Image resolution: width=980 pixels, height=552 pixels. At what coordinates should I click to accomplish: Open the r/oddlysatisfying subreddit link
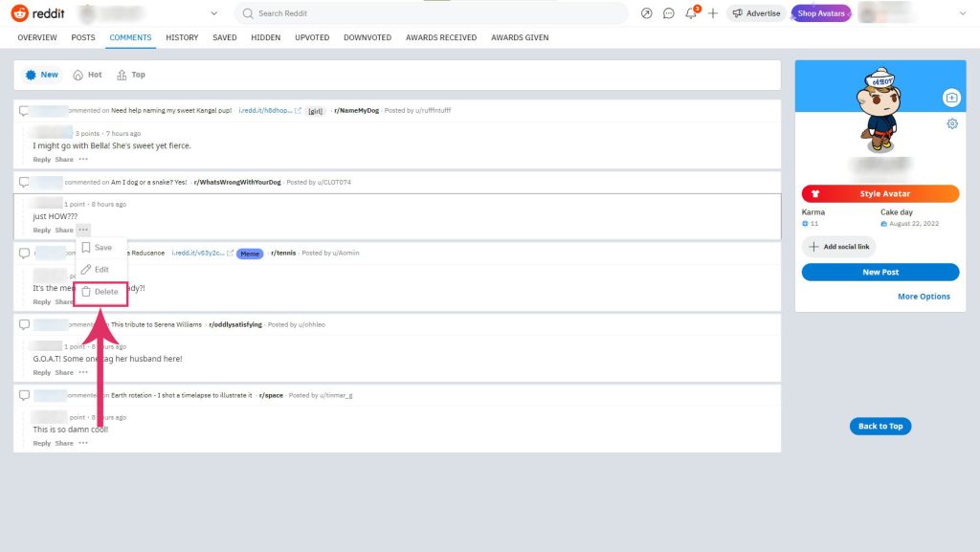[x=235, y=324]
